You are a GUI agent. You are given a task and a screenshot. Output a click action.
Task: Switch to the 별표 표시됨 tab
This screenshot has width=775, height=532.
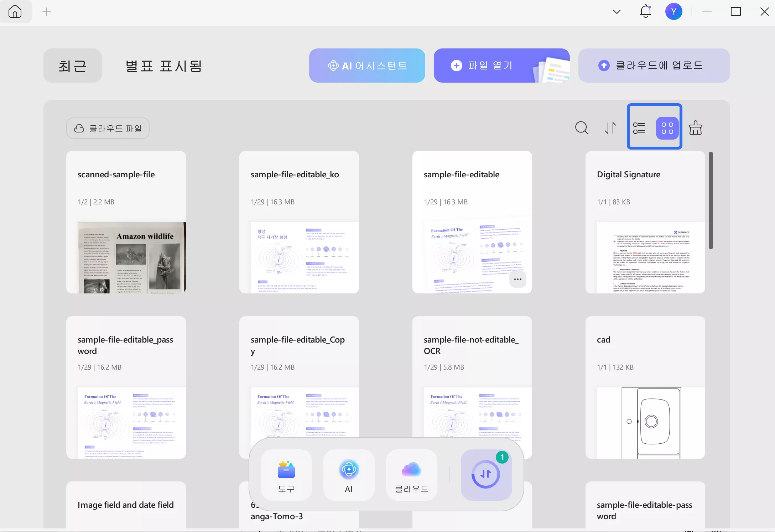point(164,66)
